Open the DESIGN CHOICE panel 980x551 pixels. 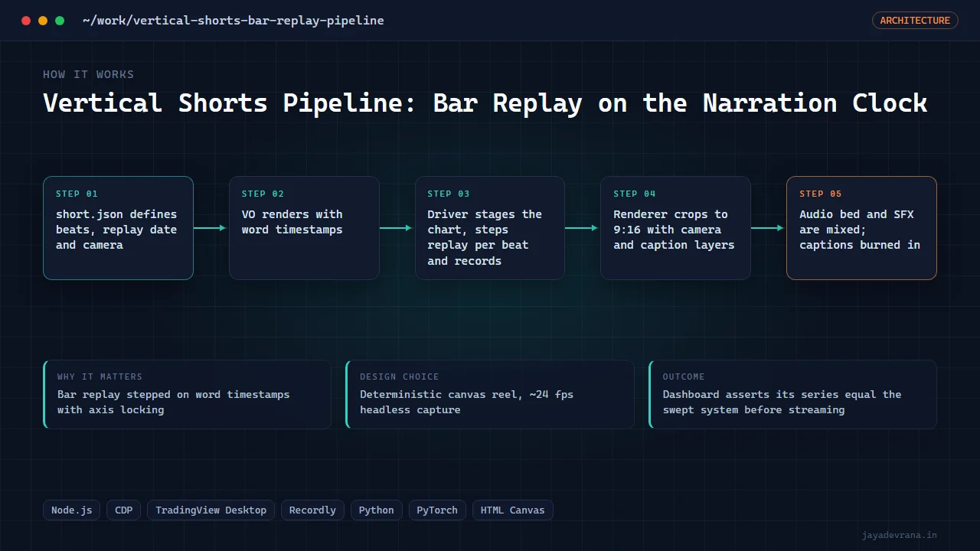(x=490, y=394)
